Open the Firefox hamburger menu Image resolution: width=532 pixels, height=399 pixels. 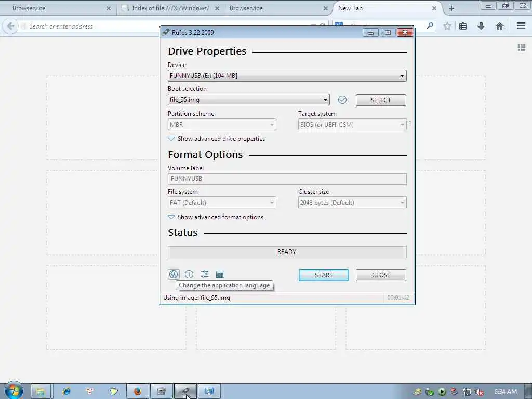pyautogui.click(x=521, y=26)
